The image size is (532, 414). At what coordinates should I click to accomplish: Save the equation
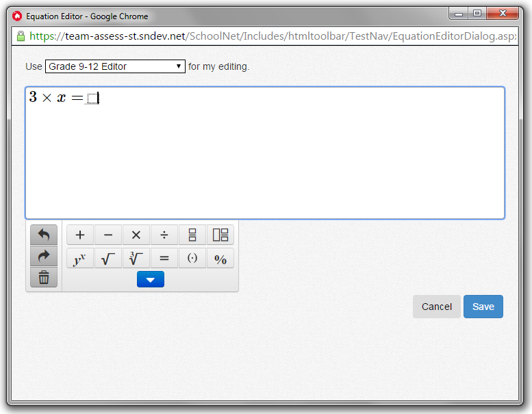point(483,307)
